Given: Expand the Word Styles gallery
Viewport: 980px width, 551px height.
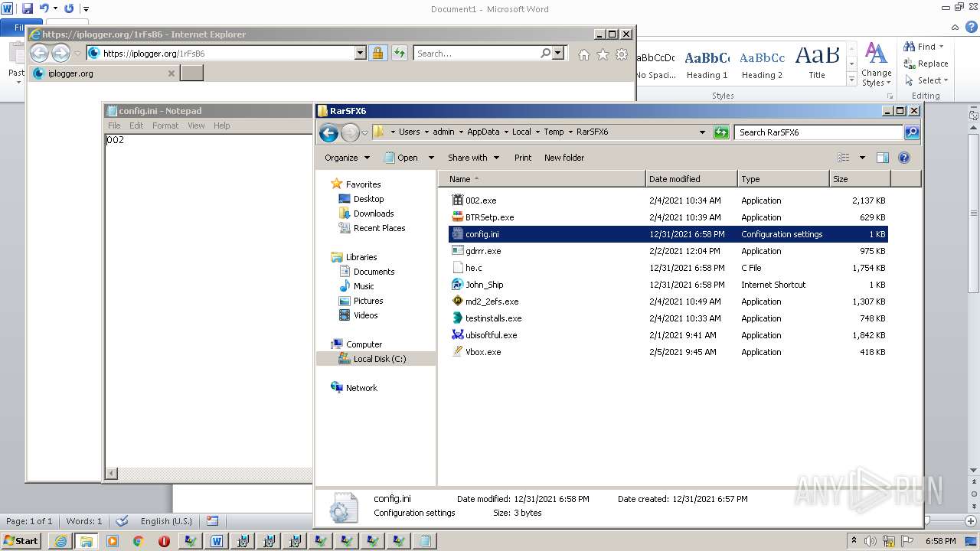Looking at the screenshot, I should click(851, 80).
